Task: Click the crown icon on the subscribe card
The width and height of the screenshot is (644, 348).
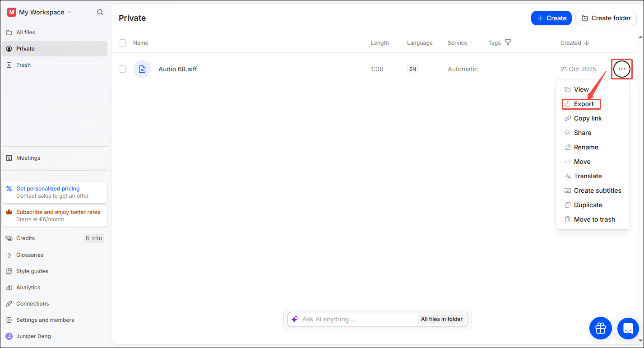Action: tap(9, 212)
